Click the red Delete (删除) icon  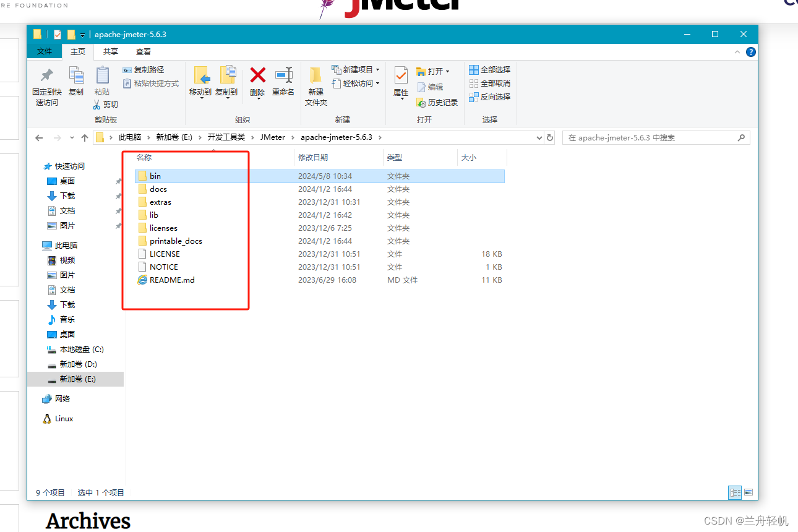[x=258, y=75]
